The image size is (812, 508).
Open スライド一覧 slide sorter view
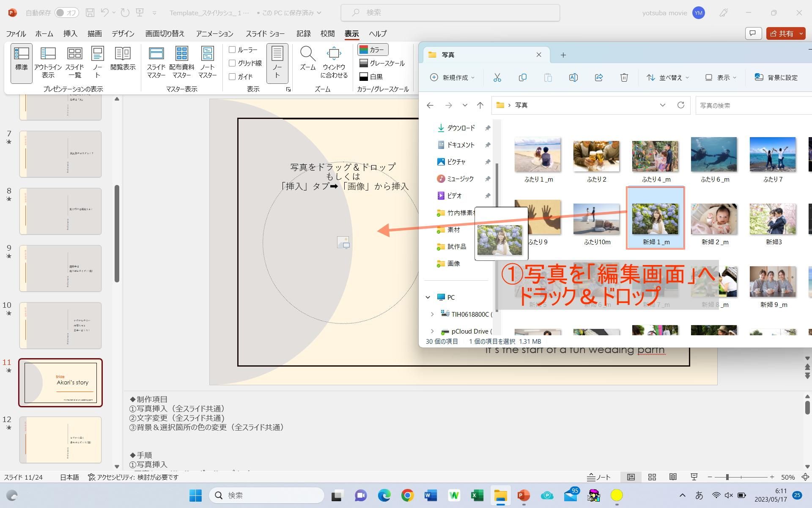click(74, 63)
